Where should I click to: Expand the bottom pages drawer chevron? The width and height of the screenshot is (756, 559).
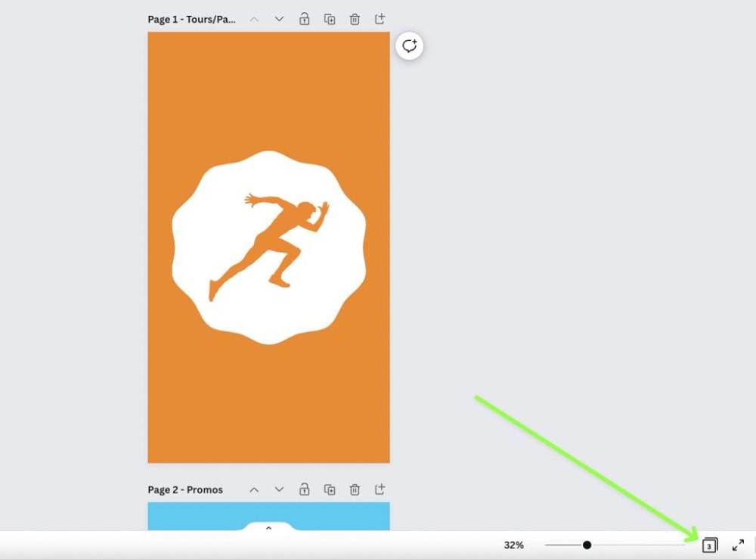pos(268,528)
